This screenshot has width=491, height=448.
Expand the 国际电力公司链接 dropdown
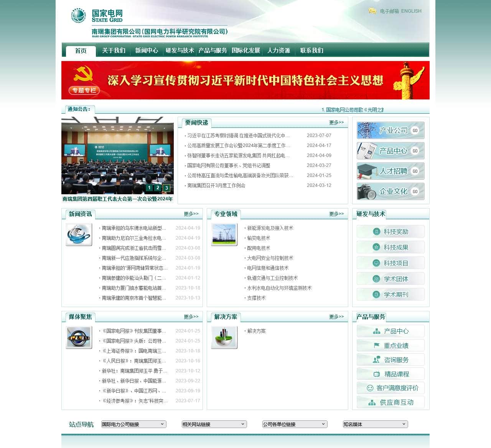(133, 424)
